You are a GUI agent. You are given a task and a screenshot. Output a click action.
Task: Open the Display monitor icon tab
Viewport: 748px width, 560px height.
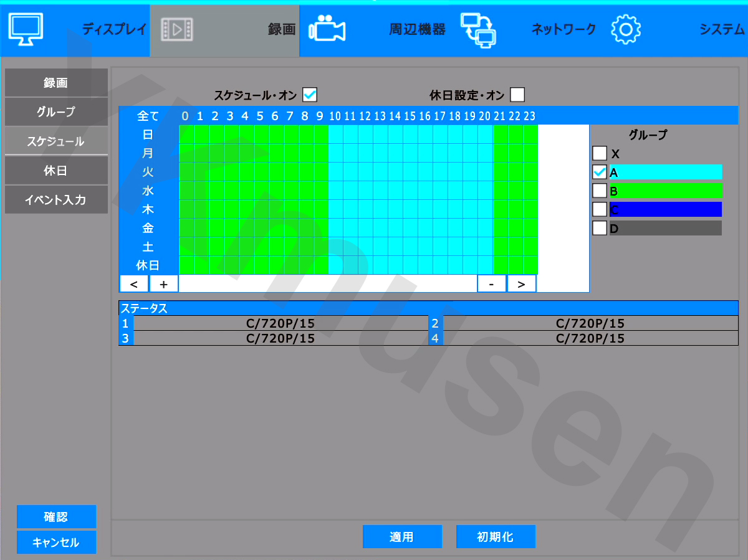26,29
